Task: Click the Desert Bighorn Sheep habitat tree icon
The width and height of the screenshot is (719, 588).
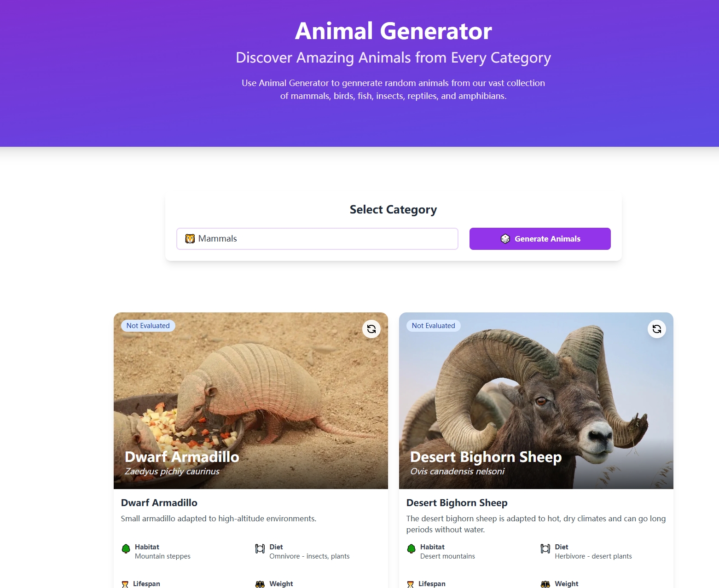Action: point(411,548)
